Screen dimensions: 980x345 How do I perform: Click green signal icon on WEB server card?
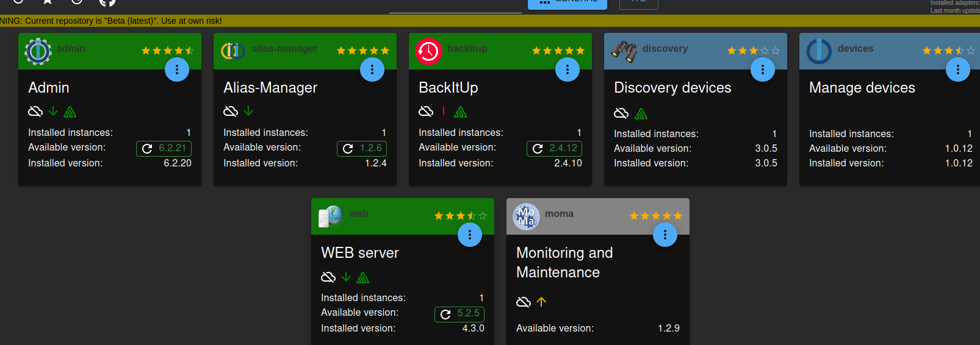363,277
